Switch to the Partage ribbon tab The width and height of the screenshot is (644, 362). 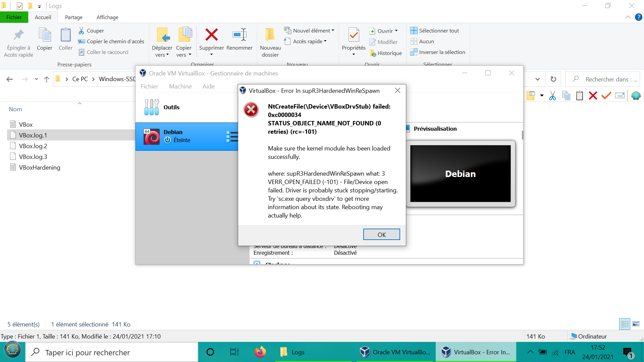(74, 17)
